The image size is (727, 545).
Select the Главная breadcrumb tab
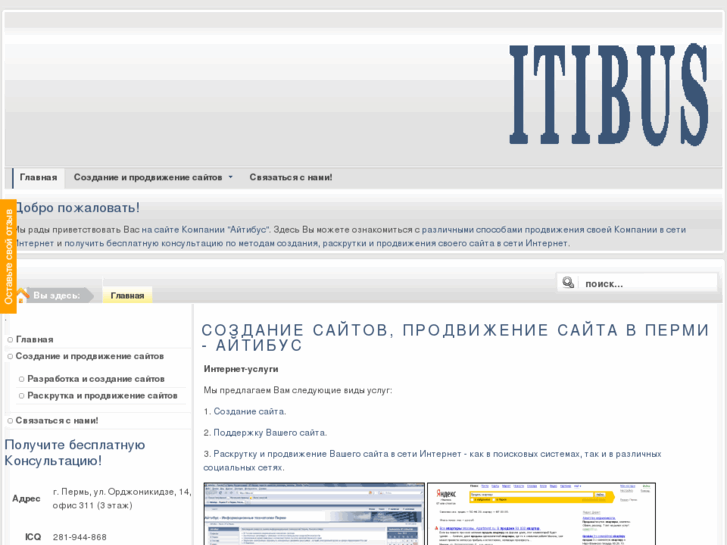127,295
